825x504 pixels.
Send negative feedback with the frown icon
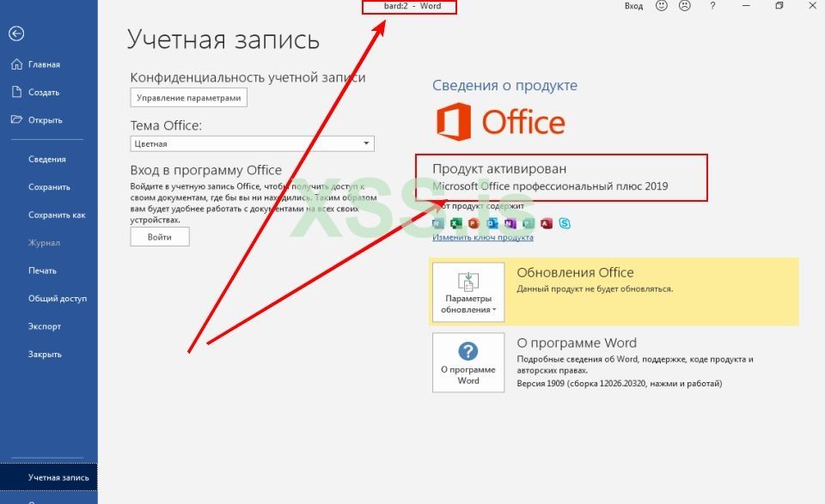685,6
